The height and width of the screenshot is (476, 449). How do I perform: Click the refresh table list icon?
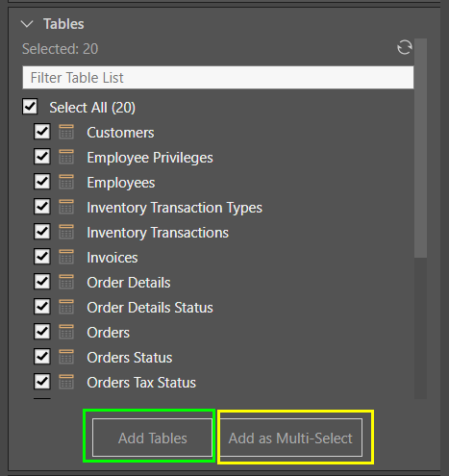tap(405, 48)
